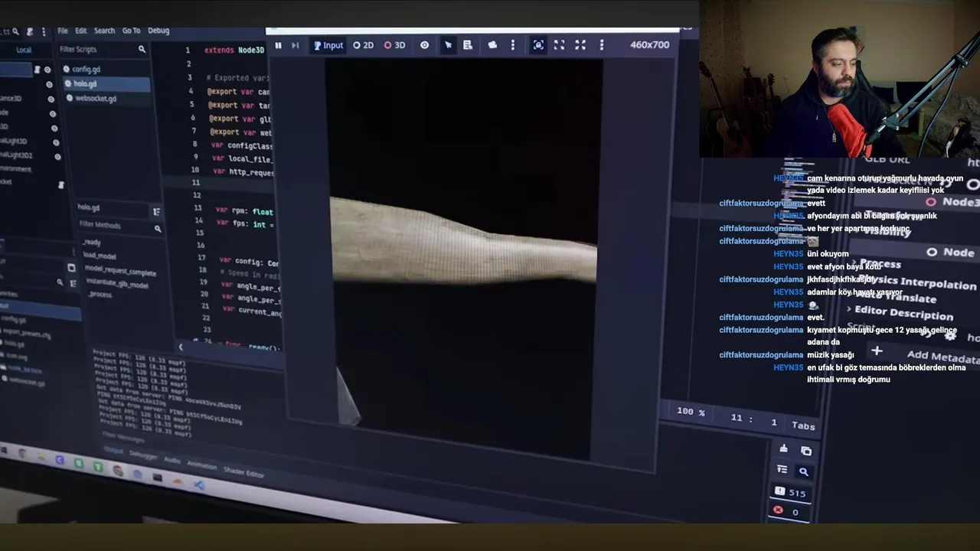
Task: Open the Audio bottom panel tab
Action: pos(171,459)
